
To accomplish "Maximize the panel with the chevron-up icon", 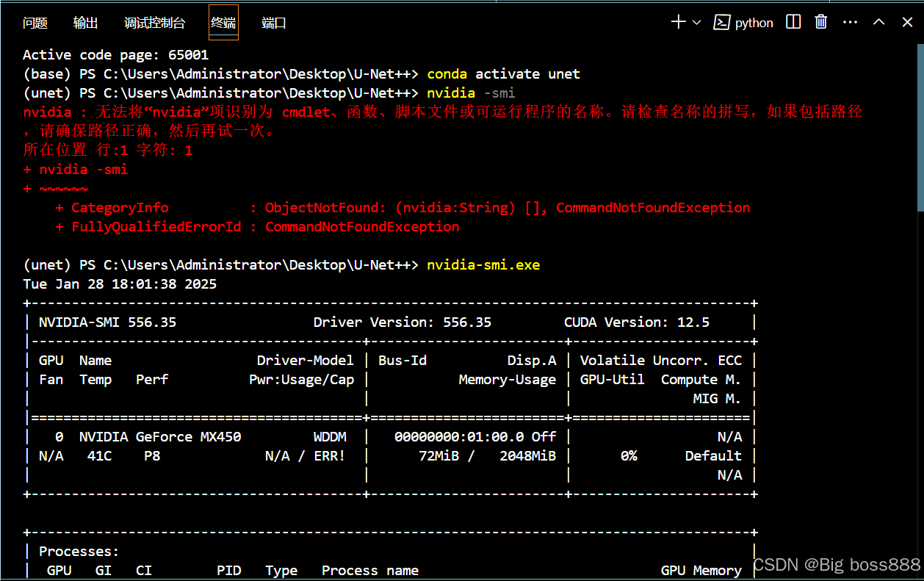I will pos(878,22).
